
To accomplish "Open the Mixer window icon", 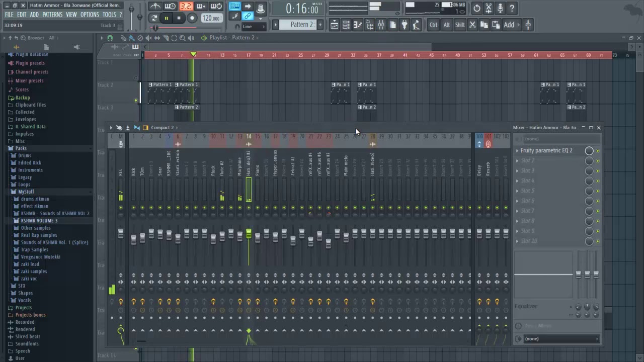I will coord(381,25).
